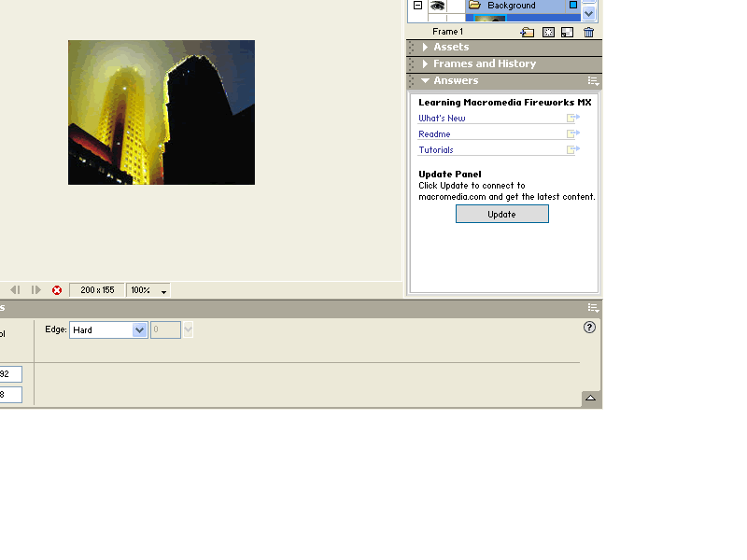Viewport: 747px width, 560px height.
Task: Click the New Bitmap Image icon
Action: [567, 32]
